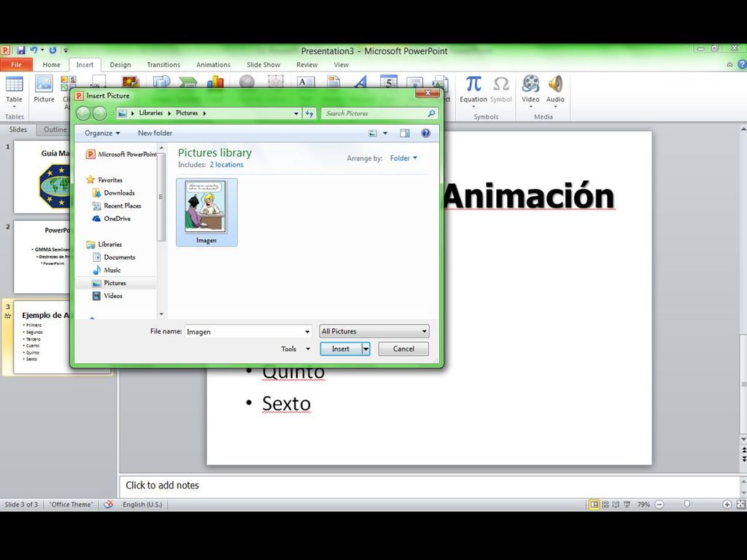Open the Tools dropdown menu
The image size is (747, 560).
[x=295, y=349]
